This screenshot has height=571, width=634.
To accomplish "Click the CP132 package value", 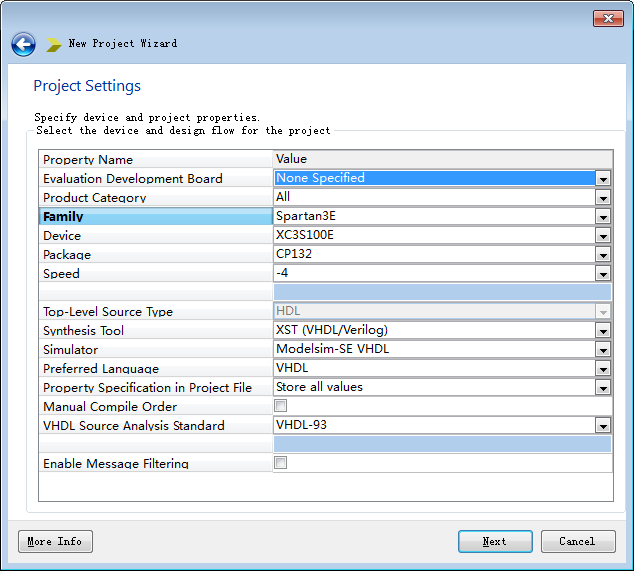I will [435, 254].
